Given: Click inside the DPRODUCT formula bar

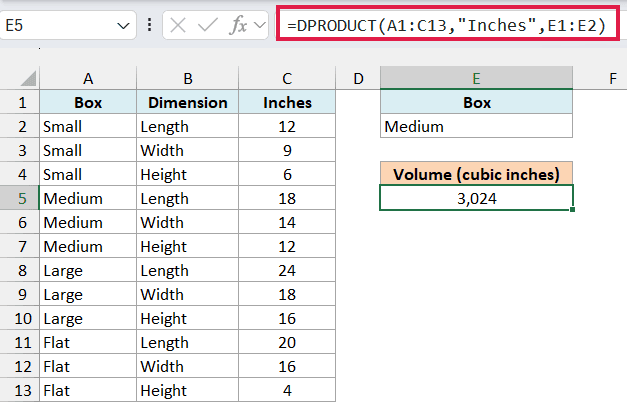Looking at the screenshot, I should pos(447,26).
